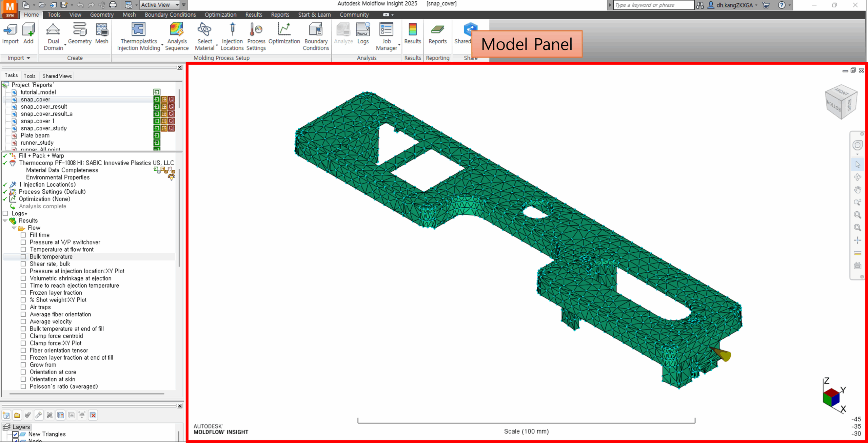
Task: Click the help question mark icon
Action: click(x=782, y=5)
